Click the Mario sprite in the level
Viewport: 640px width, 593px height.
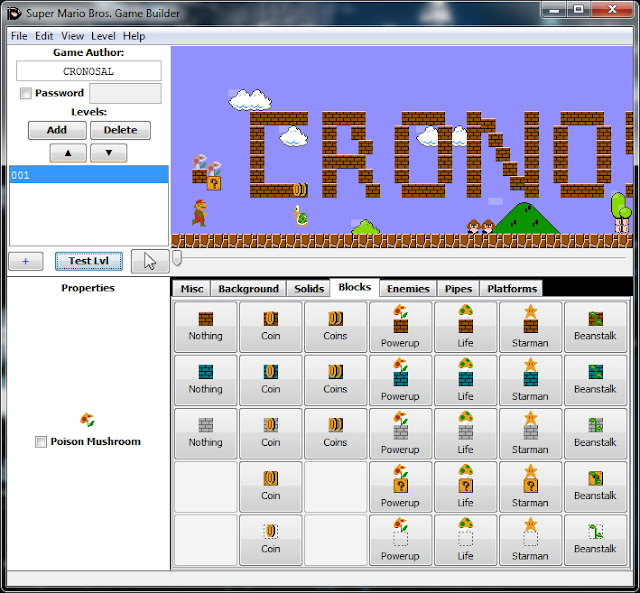click(x=199, y=213)
